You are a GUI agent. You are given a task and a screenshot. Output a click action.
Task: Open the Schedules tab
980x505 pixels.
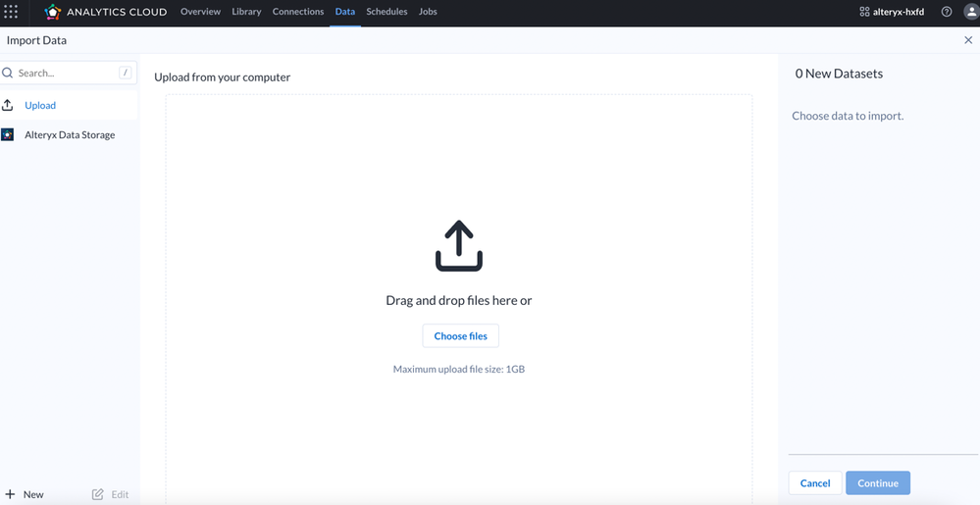[387, 11]
